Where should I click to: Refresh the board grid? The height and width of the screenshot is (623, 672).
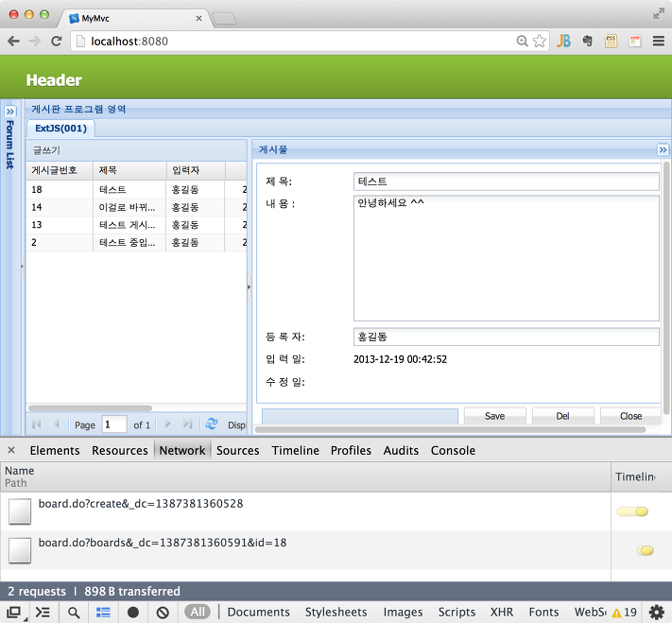pyautogui.click(x=212, y=424)
